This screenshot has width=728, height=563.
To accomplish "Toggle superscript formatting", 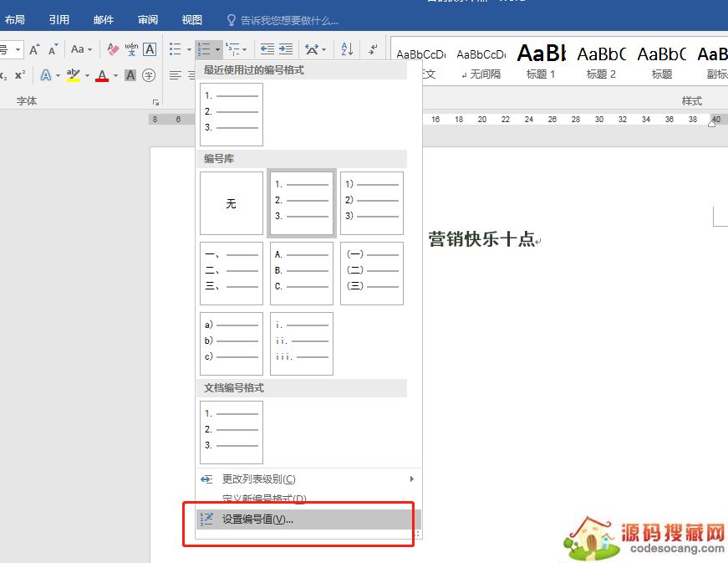I will click(x=20, y=75).
